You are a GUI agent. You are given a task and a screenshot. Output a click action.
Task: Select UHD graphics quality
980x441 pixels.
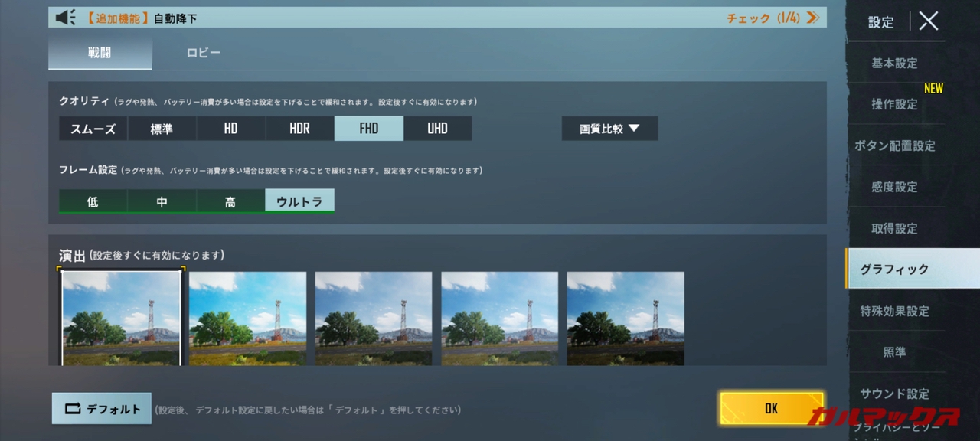click(x=437, y=129)
